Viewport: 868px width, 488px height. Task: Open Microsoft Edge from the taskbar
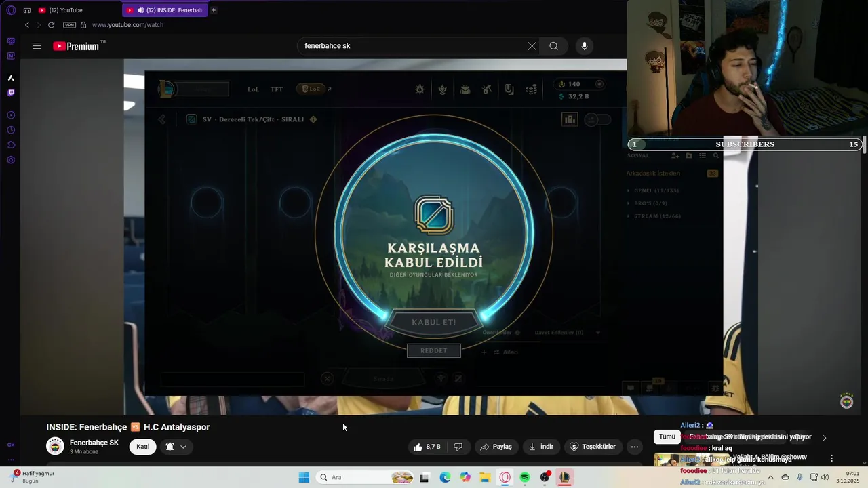(445, 477)
